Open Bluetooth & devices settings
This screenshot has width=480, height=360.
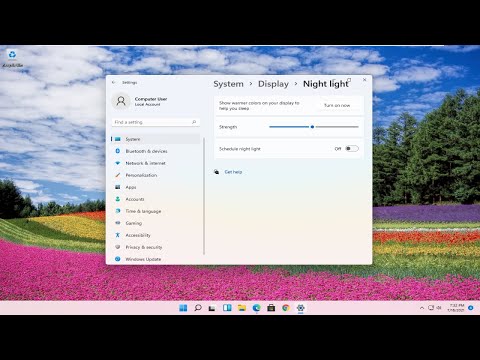[156, 151]
